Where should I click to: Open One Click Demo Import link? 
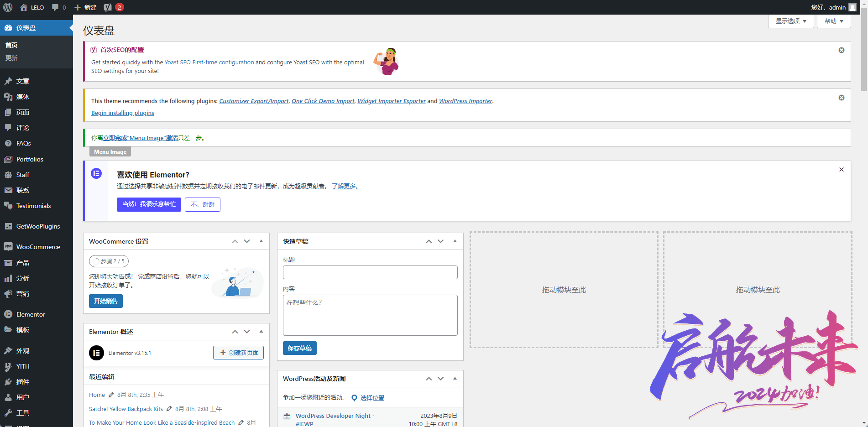(323, 101)
